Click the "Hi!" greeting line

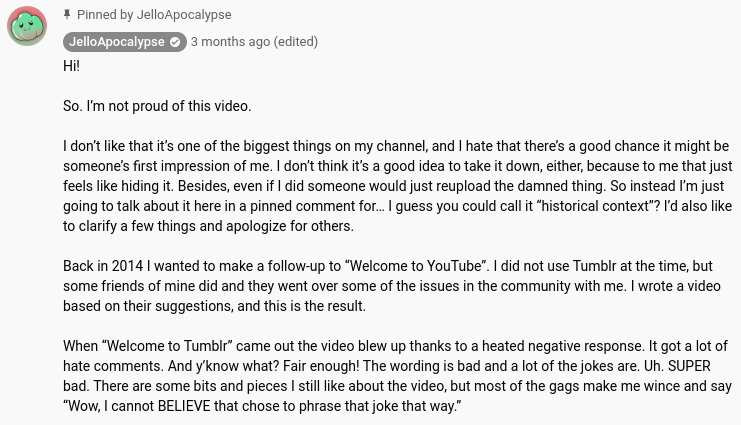coord(71,66)
